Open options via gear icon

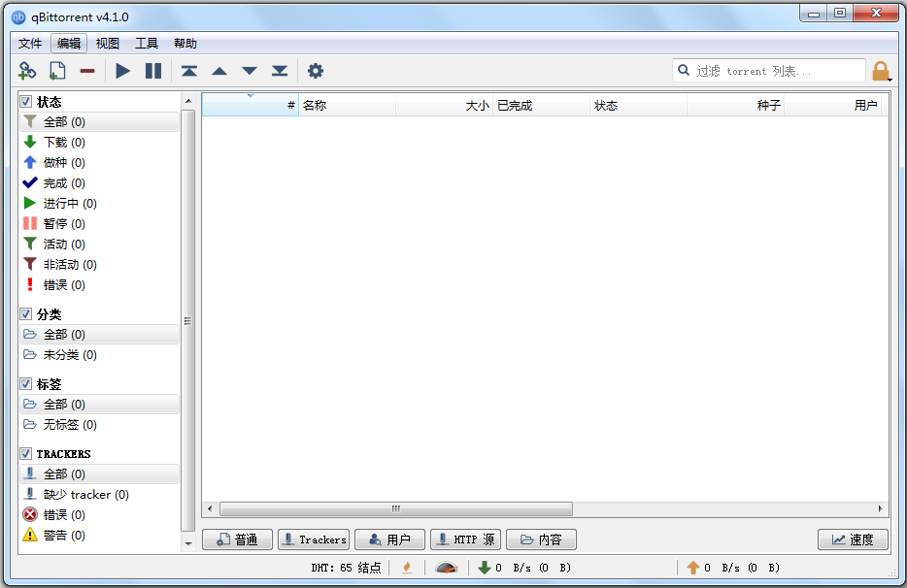point(316,71)
